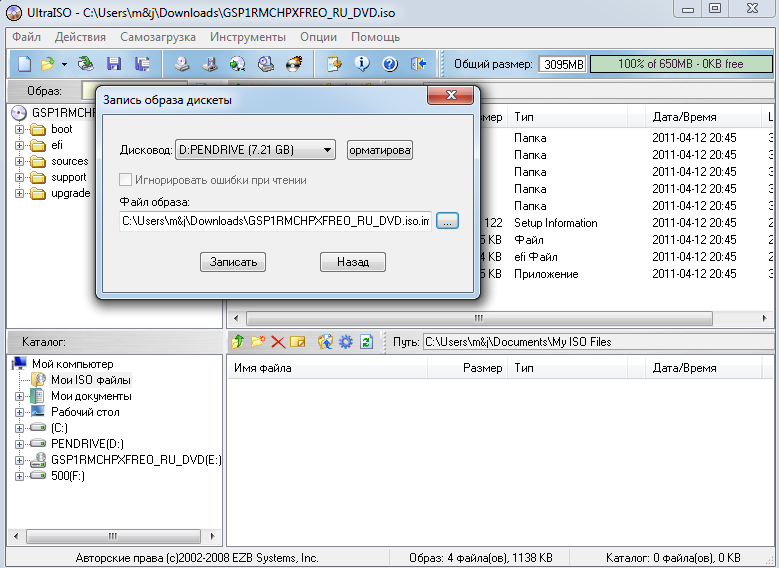Viewport: 779px width, 568px height.
Task: Open the Самозагрузка menu
Action: (x=158, y=37)
